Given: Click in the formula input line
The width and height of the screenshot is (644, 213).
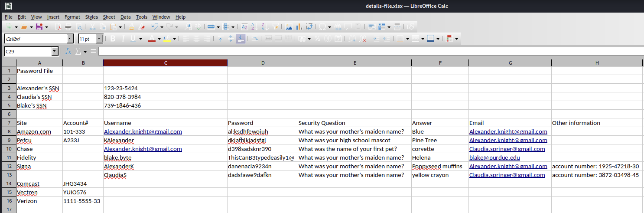Looking at the screenshot, I should (368, 52).
